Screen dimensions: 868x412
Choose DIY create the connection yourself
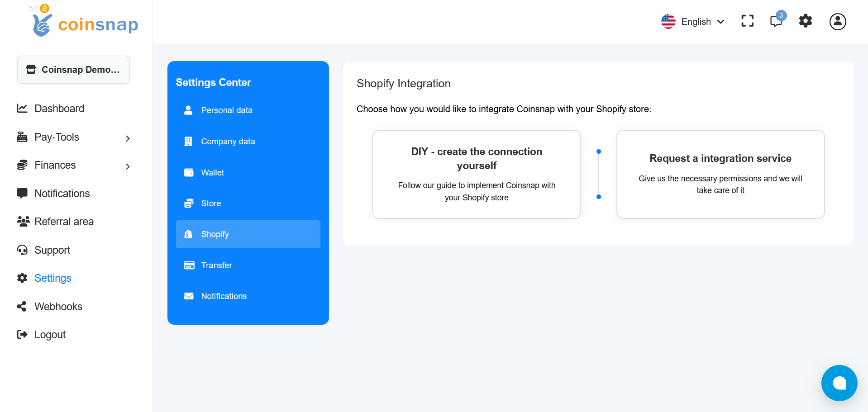tap(476, 174)
